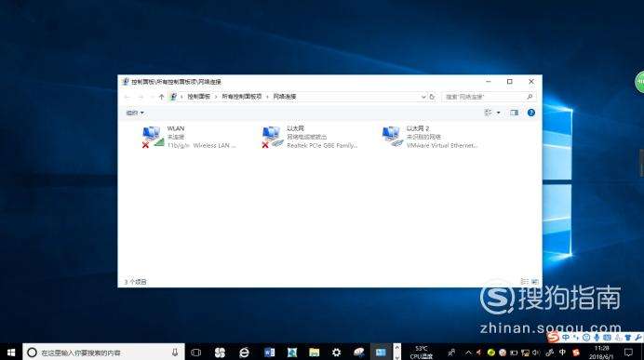Click the Cortana microphone icon

175,353
